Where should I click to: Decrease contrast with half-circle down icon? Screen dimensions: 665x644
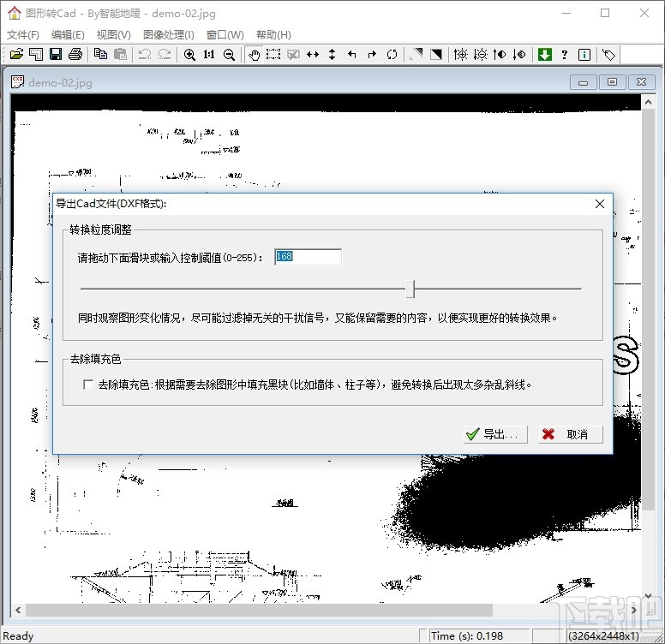click(519, 54)
